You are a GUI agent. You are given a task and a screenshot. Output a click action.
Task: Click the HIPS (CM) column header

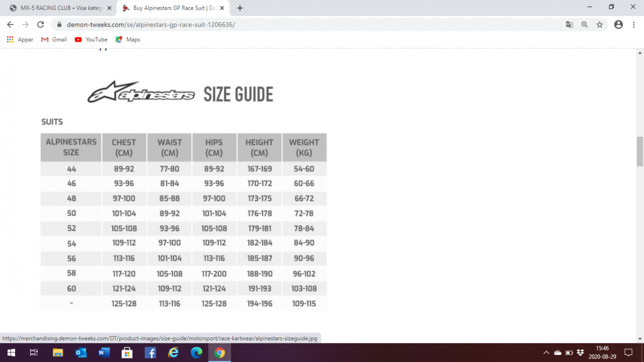click(x=214, y=147)
